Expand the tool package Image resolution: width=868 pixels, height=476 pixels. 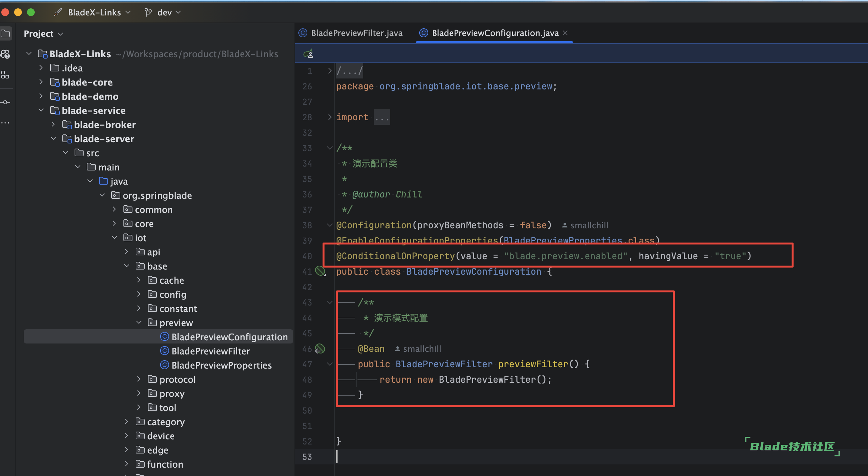pyautogui.click(x=139, y=407)
